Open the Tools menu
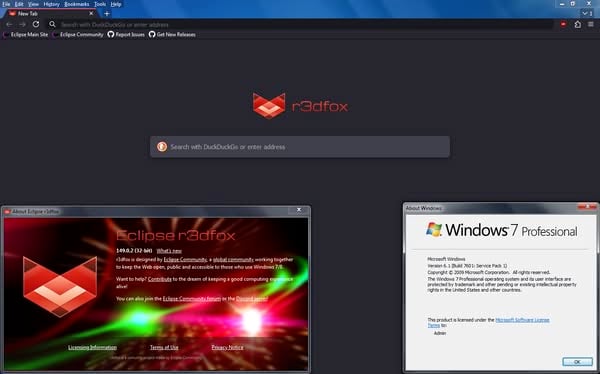The image size is (600, 374). coord(100,4)
